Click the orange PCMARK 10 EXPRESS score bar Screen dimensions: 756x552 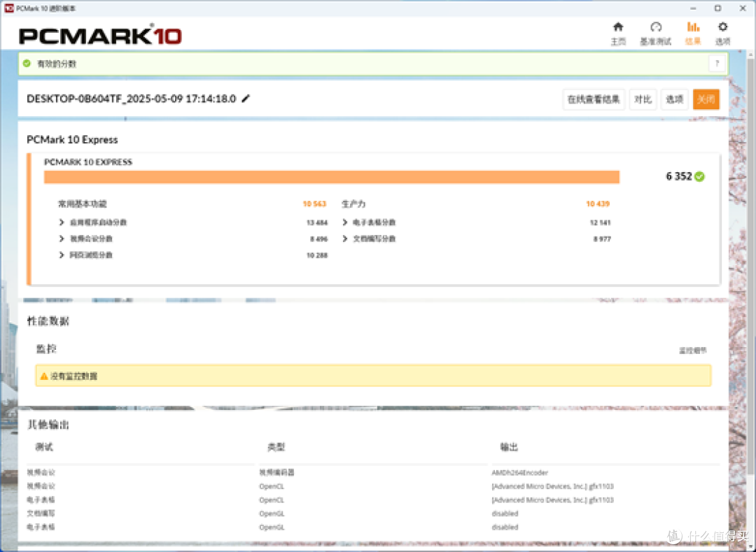point(332,177)
